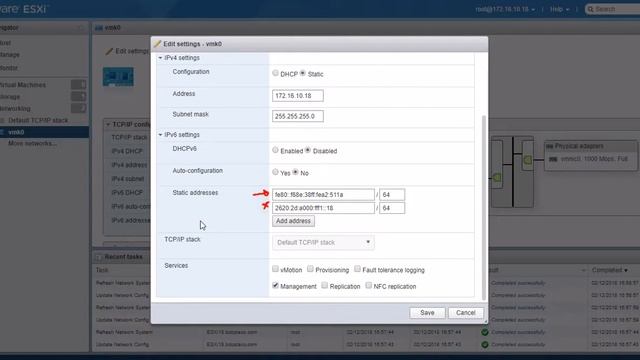The width and height of the screenshot is (640, 360).
Task: Choose No for IPv6 Auto-configuration
Action: 296,172
